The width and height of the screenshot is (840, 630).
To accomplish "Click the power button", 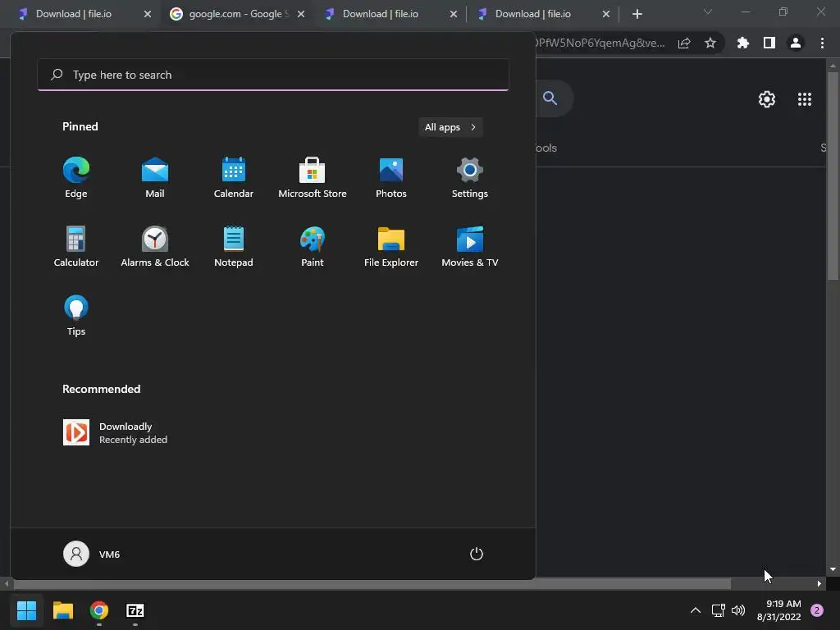I will (x=477, y=554).
